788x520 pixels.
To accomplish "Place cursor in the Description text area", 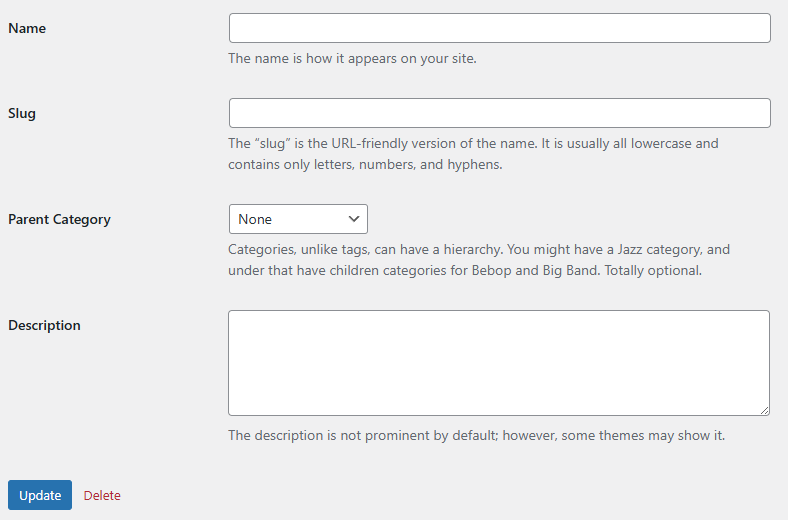I will coord(498,362).
